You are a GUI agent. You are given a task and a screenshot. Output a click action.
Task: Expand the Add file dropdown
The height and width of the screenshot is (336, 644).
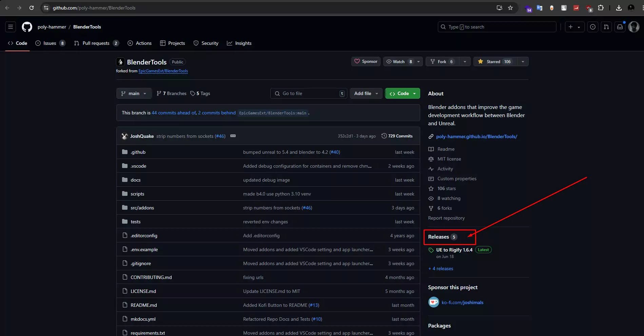(x=366, y=93)
